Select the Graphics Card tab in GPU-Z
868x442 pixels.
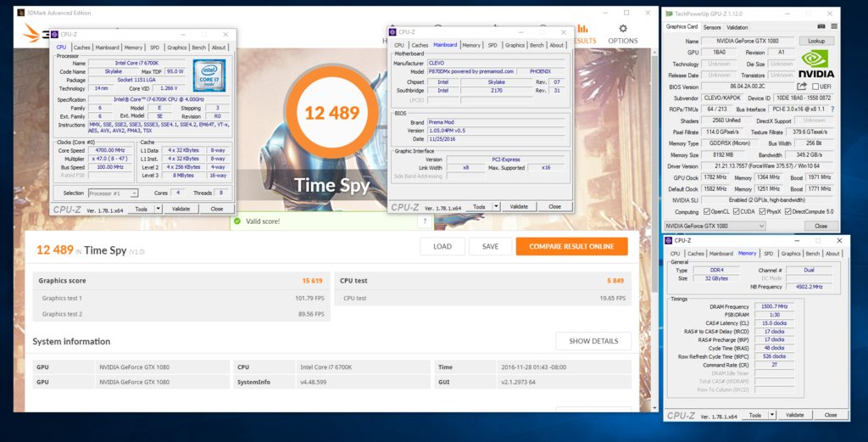click(x=682, y=26)
